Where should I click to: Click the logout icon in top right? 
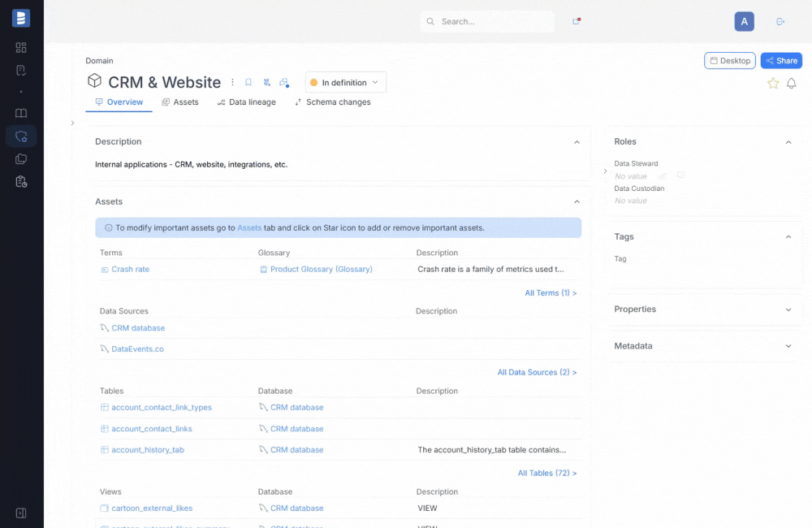click(780, 21)
